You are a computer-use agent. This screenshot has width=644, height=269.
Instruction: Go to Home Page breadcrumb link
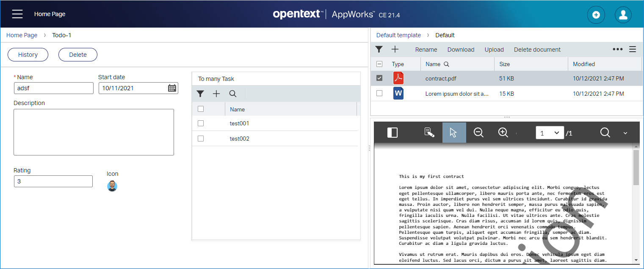(x=22, y=35)
